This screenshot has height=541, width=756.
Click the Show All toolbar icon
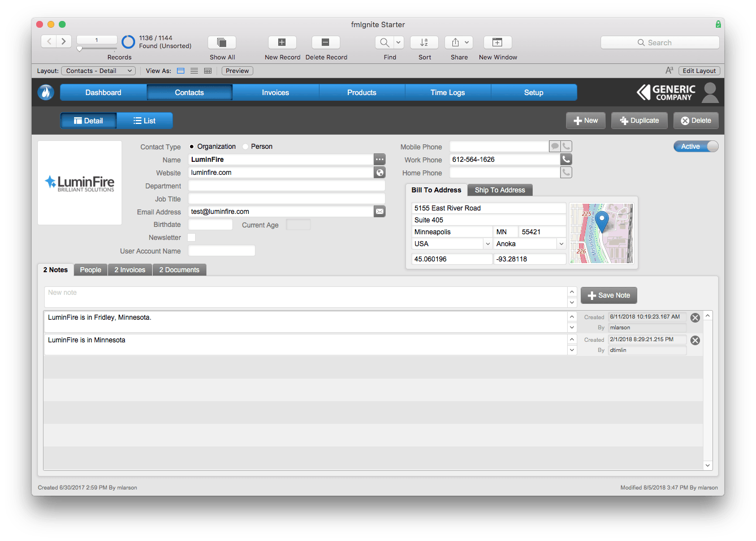click(222, 42)
